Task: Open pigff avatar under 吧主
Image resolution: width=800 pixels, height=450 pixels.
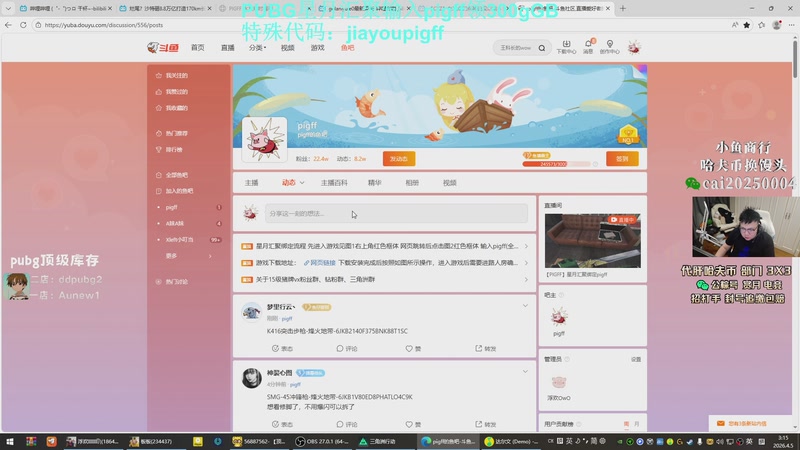Action: pos(559,317)
